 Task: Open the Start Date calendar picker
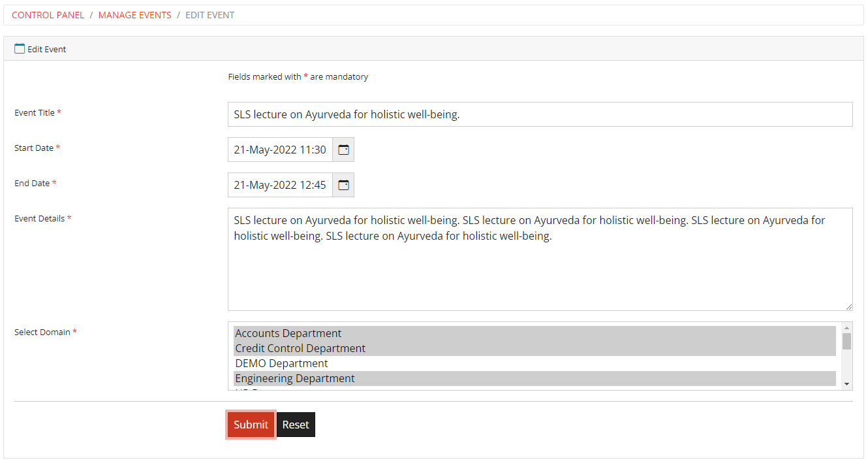pyautogui.click(x=343, y=150)
